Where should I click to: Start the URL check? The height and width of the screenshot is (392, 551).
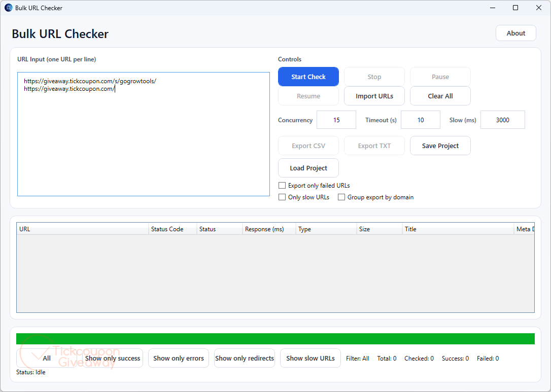pos(308,77)
